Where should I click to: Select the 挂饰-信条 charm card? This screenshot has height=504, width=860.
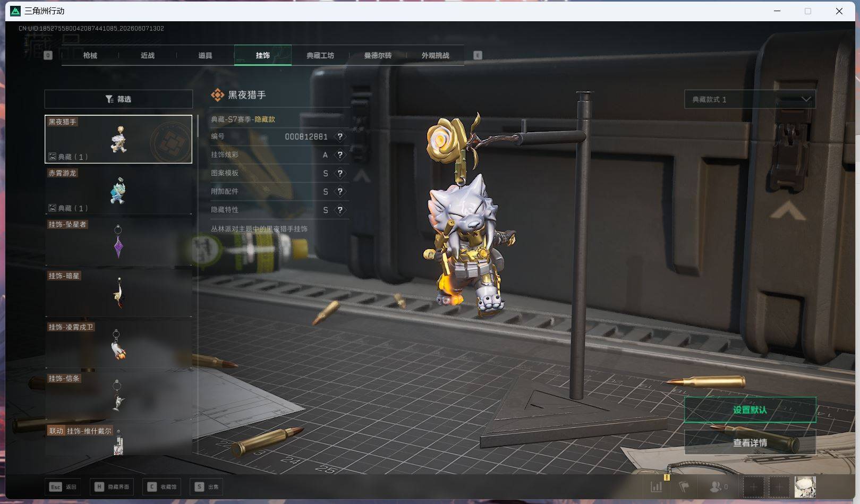coord(118,396)
